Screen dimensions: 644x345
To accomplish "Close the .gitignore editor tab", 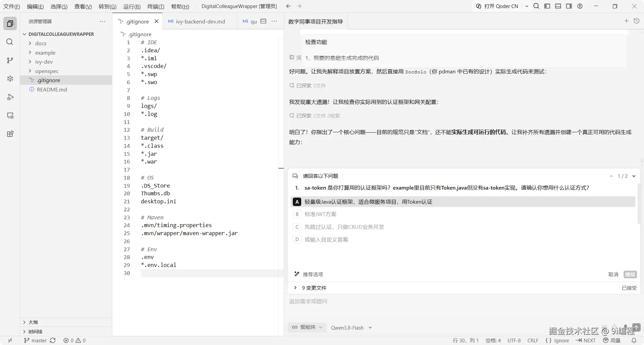I will click(x=156, y=21).
